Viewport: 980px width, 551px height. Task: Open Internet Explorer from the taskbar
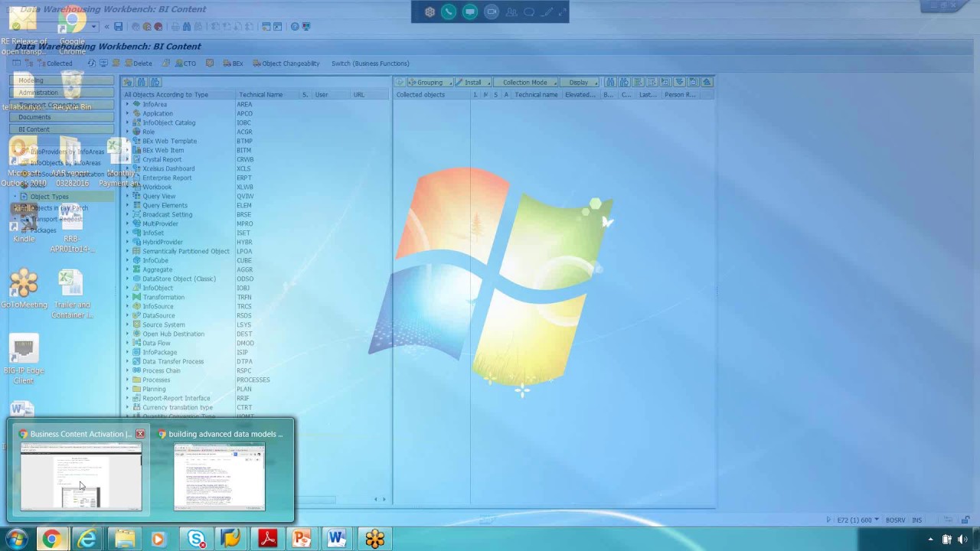pyautogui.click(x=88, y=539)
